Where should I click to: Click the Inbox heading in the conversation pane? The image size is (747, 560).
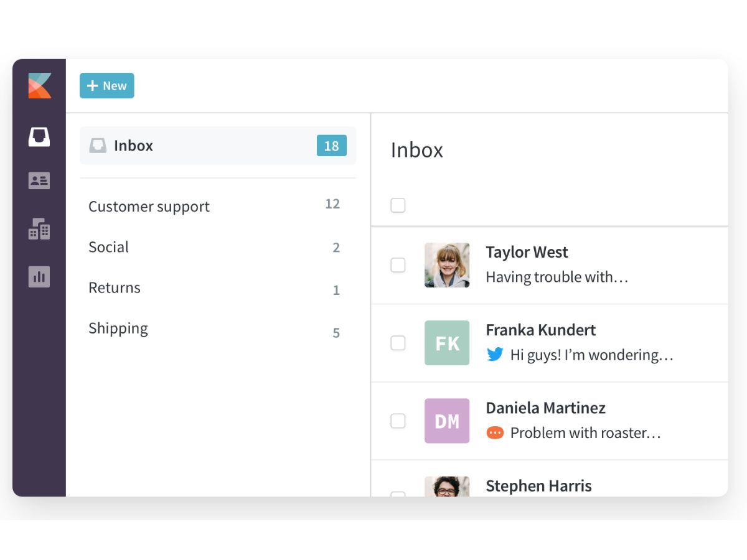point(417,150)
